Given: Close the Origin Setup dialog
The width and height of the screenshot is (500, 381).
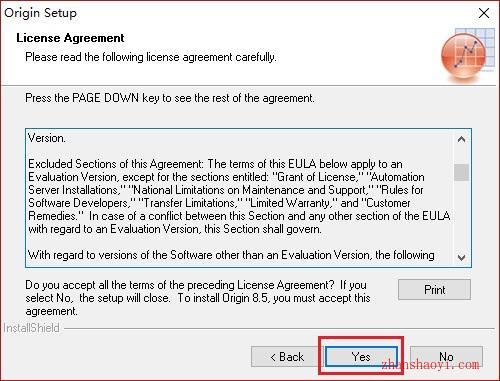Looking at the screenshot, I should tap(484, 13).
